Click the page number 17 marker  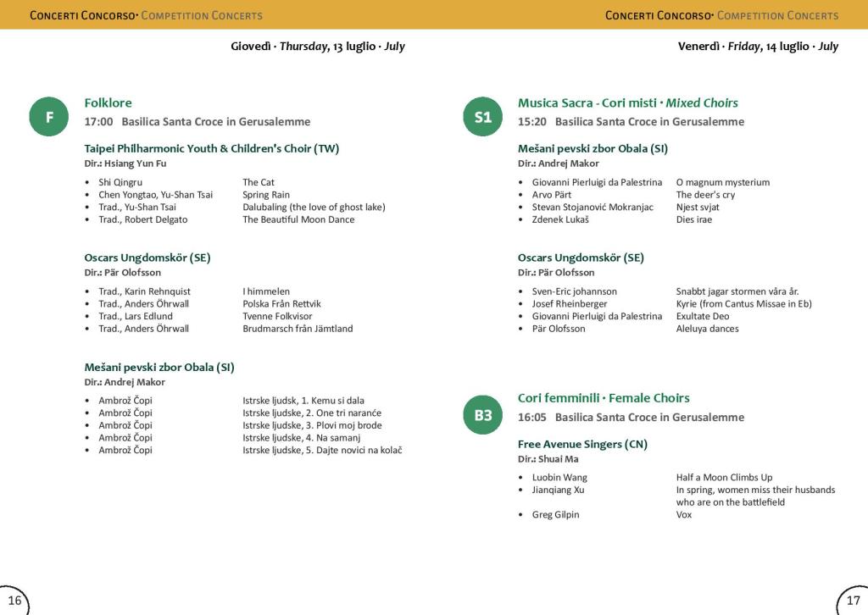coord(853,601)
